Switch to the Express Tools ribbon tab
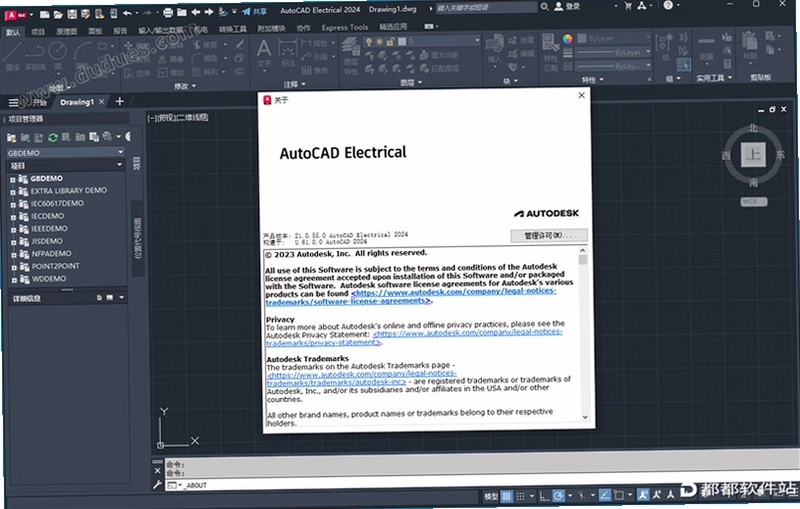This screenshot has width=800, height=509. 345,27
